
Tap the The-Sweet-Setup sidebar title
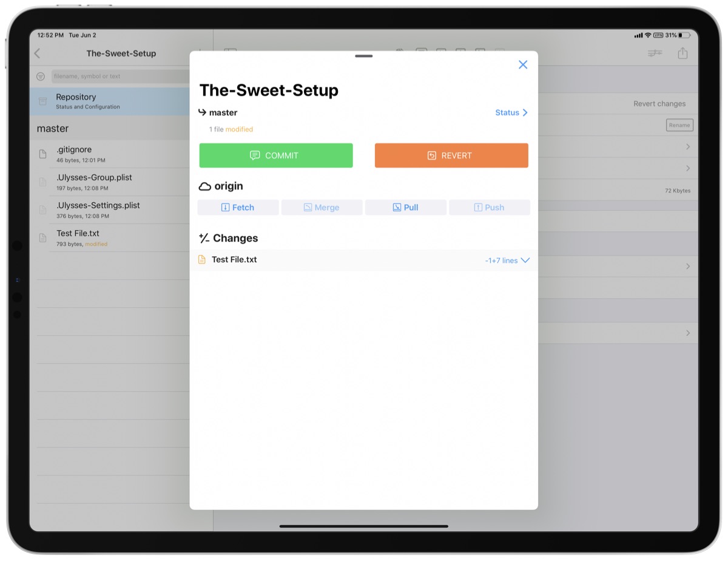121,53
